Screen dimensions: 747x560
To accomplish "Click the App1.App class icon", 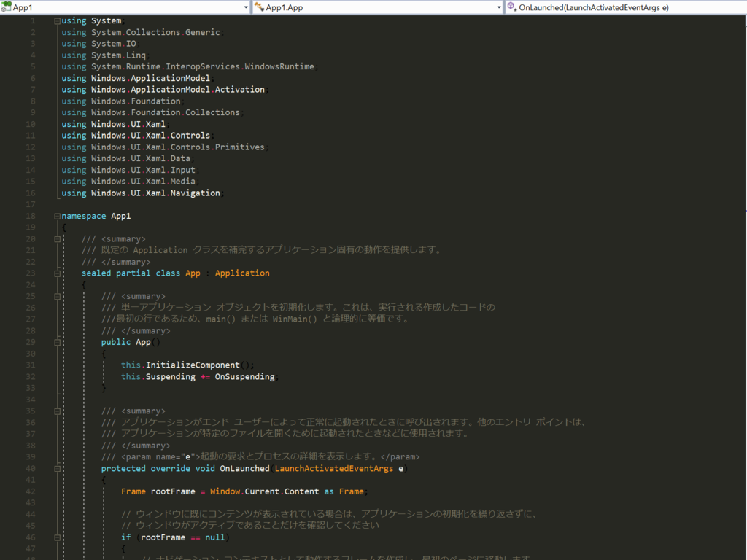I will 259,7.
